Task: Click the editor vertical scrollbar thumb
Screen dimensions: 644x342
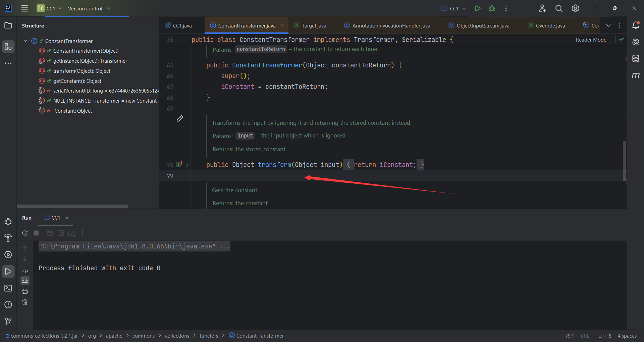Action: pos(624,161)
